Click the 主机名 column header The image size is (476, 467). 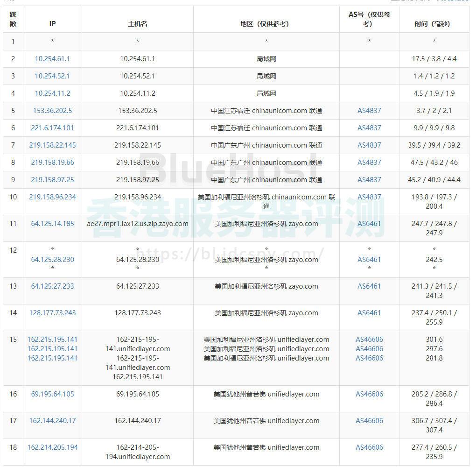click(x=138, y=24)
